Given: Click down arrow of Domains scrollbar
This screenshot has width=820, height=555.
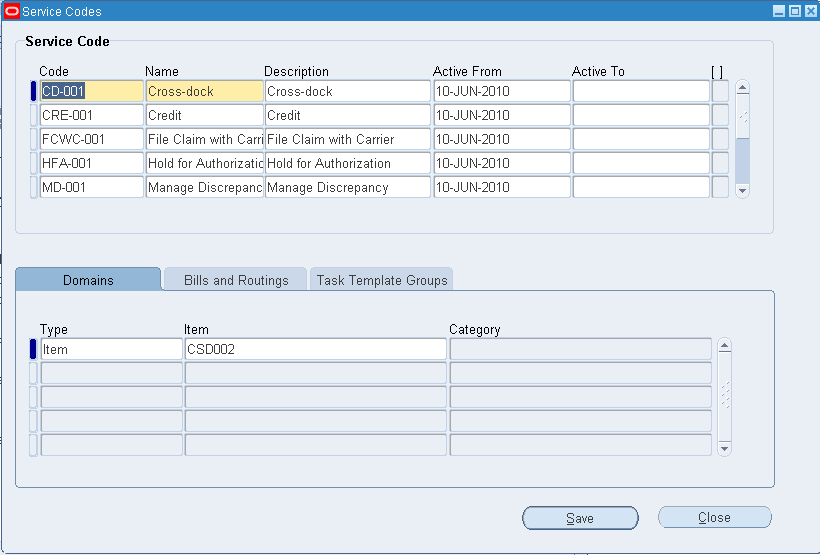Looking at the screenshot, I should [724, 448].
